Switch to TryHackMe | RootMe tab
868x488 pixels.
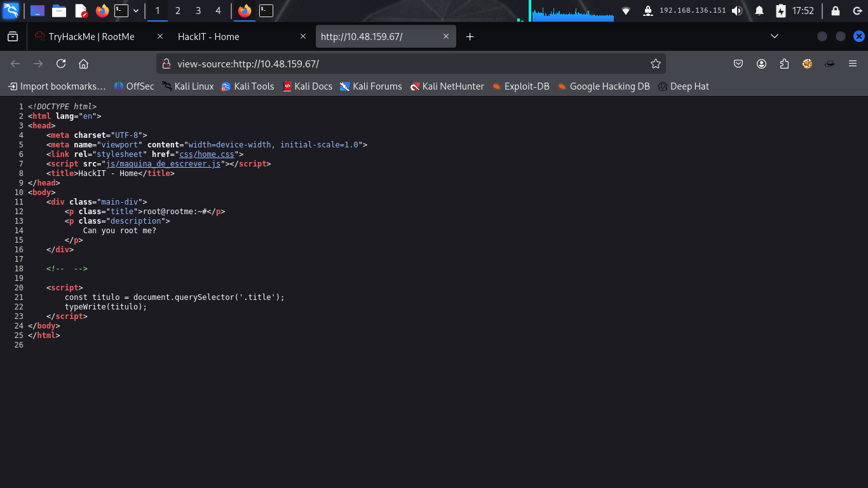[x=92, y=37]
